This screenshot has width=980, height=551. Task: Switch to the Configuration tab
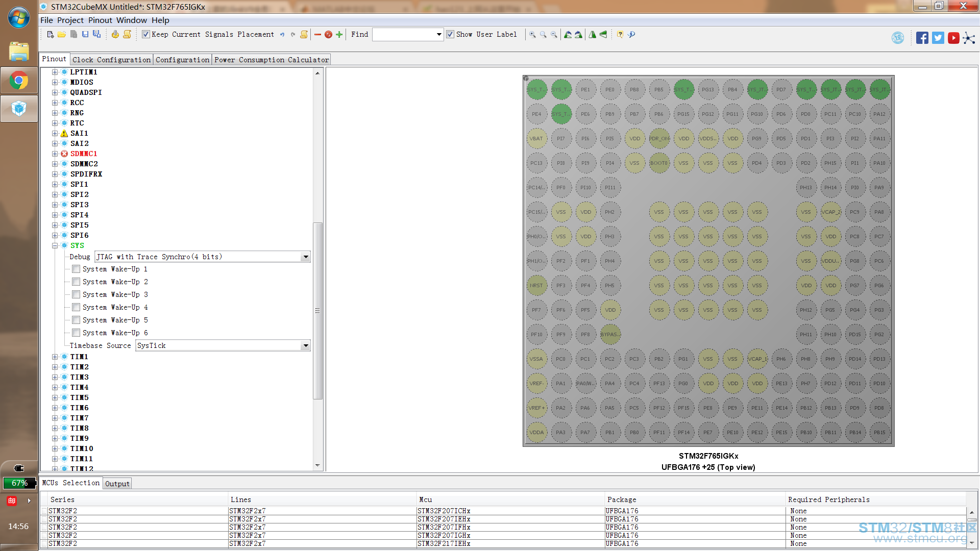(x=183, y=60)
